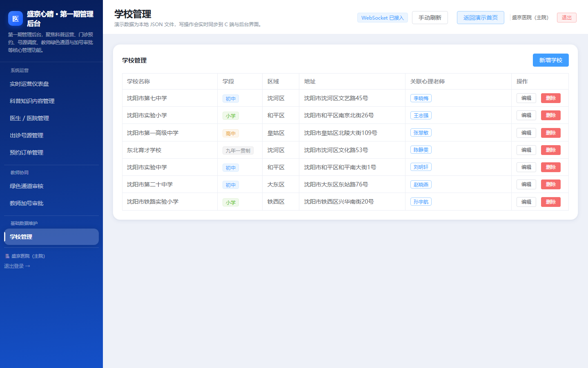Edit the 东北育才学校 row
The image size is (588, 368).
[x=526, y=150]
